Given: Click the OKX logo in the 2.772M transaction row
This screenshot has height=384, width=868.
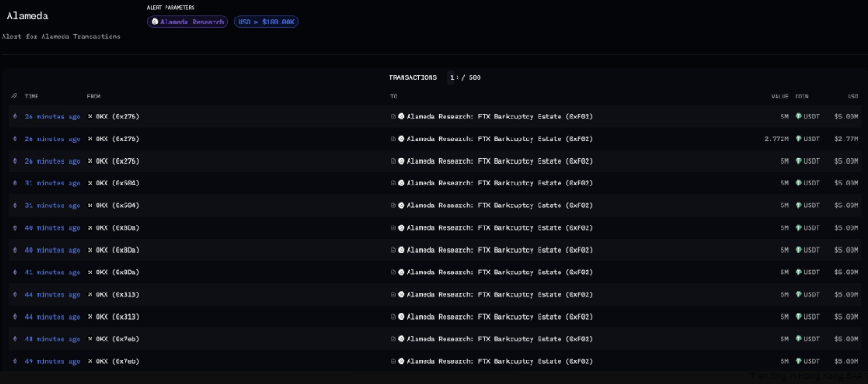Looking at the screenshot, I should tap(91, 138).
